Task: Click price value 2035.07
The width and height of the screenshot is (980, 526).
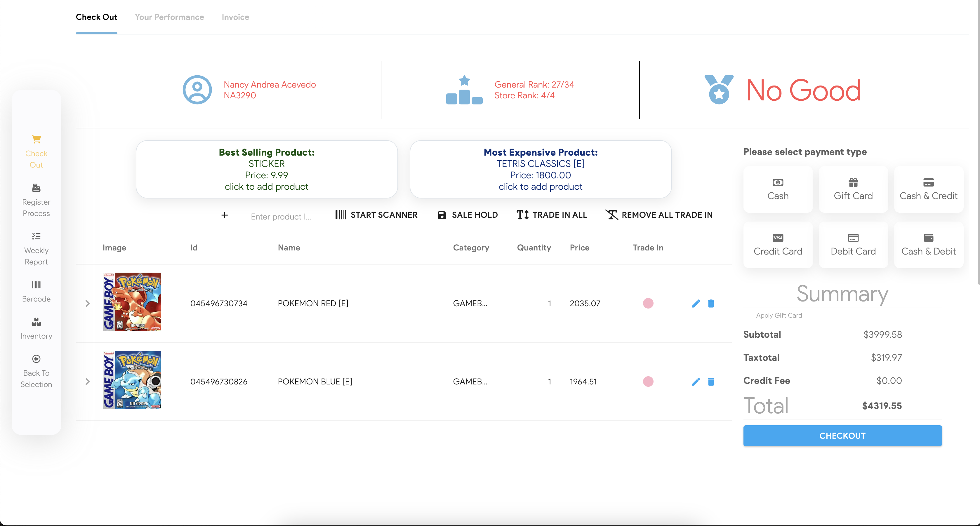Action: click(x=585, y=304)
